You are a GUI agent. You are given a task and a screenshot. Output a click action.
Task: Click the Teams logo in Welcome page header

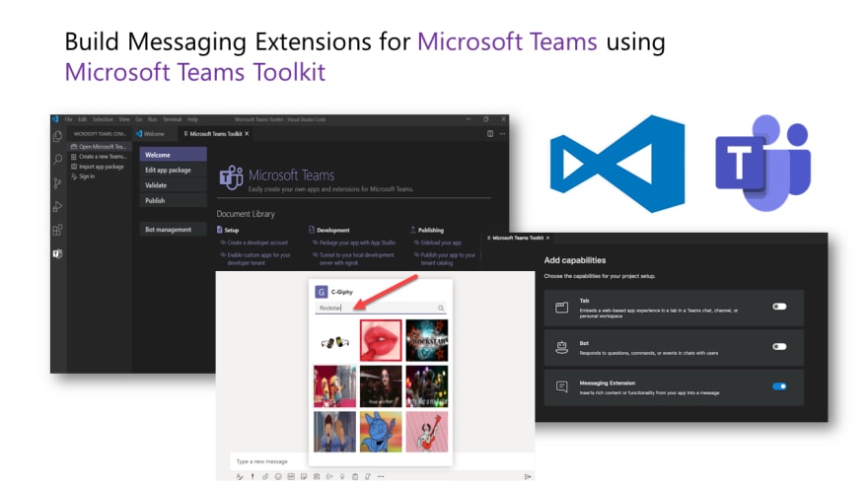coord(231,177)
